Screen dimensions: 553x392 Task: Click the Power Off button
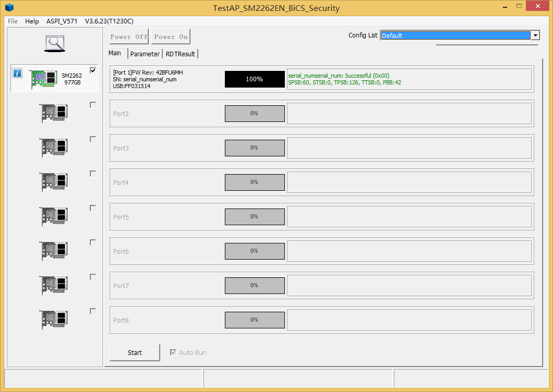coord(129,37)
